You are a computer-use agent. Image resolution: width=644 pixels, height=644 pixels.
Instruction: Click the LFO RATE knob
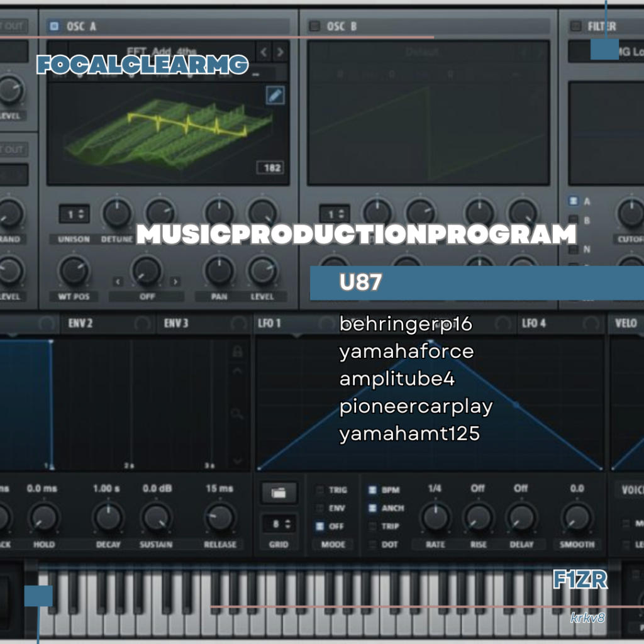pyautogui.click(x=435, y=518)
